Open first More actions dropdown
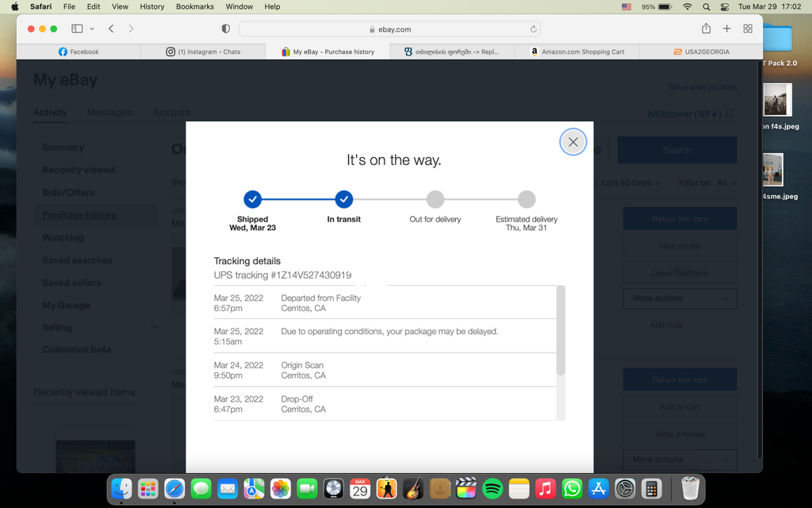This screenshot has height=508, width=812. click(x=680, y=298)
